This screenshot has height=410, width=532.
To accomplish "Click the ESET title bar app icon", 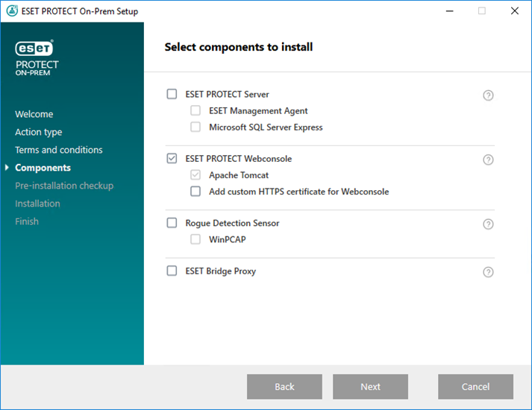I will [11, 11].
